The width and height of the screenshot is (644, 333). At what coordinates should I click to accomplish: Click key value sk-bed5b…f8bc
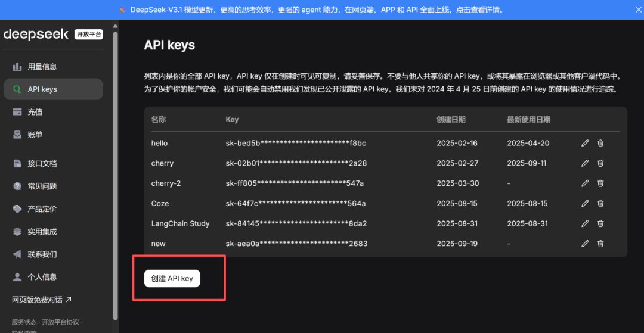(x=296, y=143)
